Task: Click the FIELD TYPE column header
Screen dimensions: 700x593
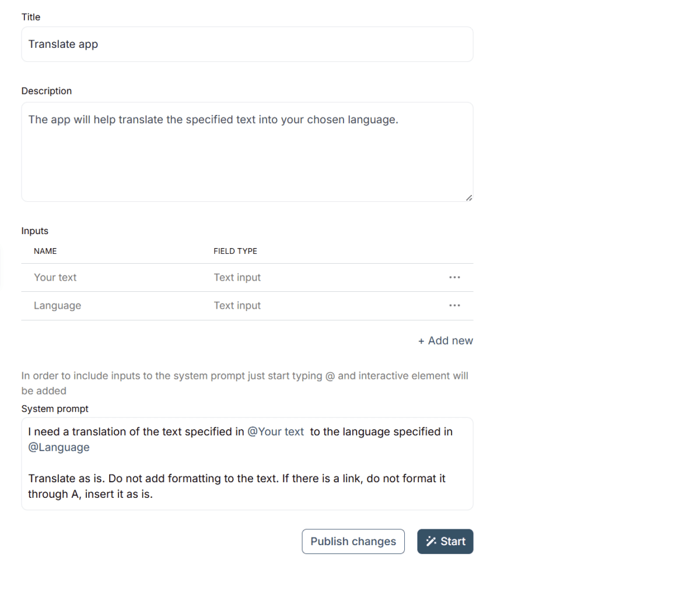Action: coord(235,251)
